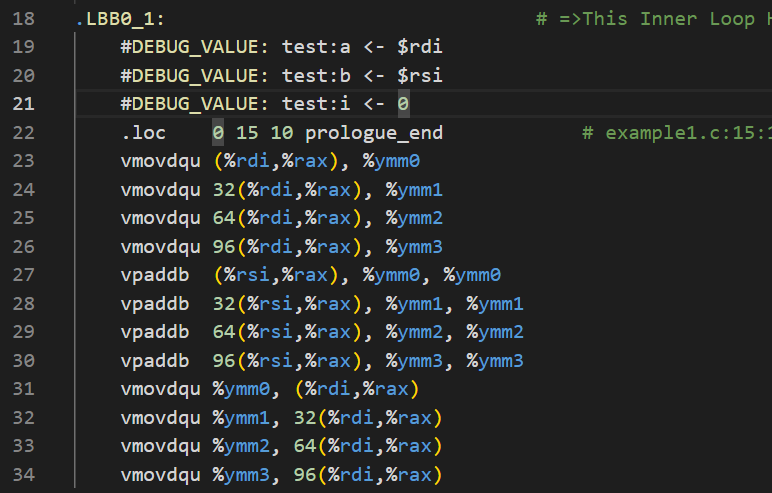Click test:b on line 20
This screenshot has height=493, width=772.
coord(316,76)
